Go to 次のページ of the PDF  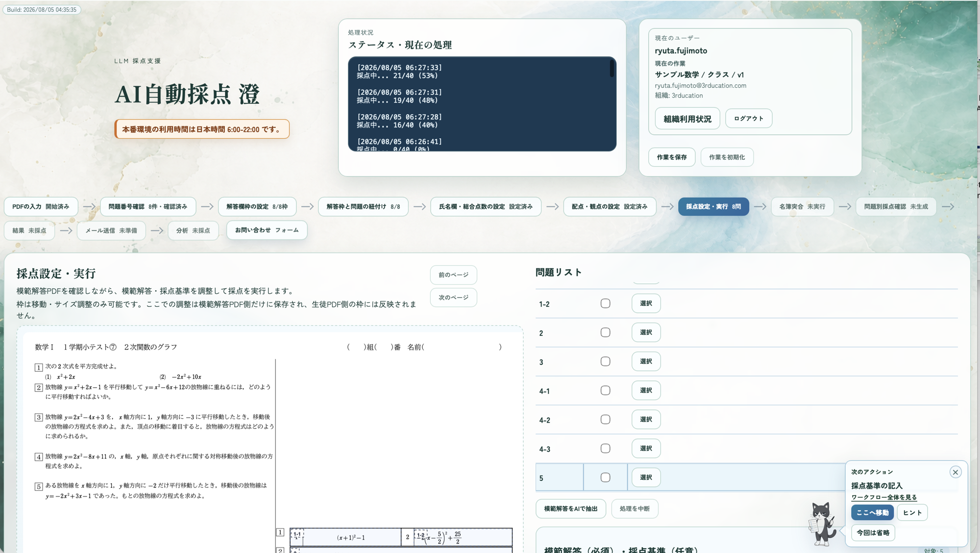453,298
